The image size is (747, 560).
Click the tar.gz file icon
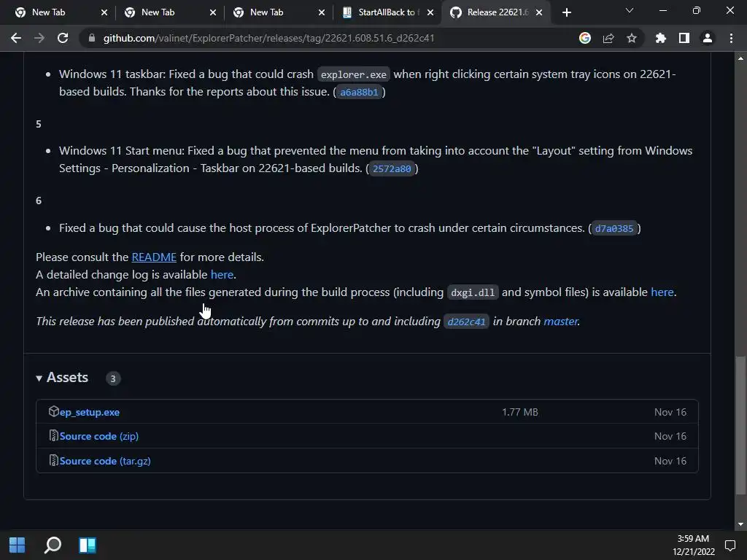pos(53,461)
